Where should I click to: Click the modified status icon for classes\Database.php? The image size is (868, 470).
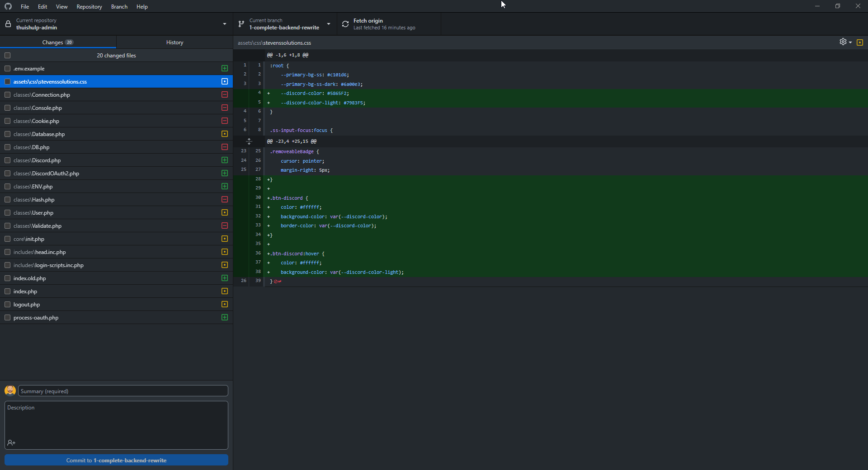pyautogui.click(x=225, y=134)
